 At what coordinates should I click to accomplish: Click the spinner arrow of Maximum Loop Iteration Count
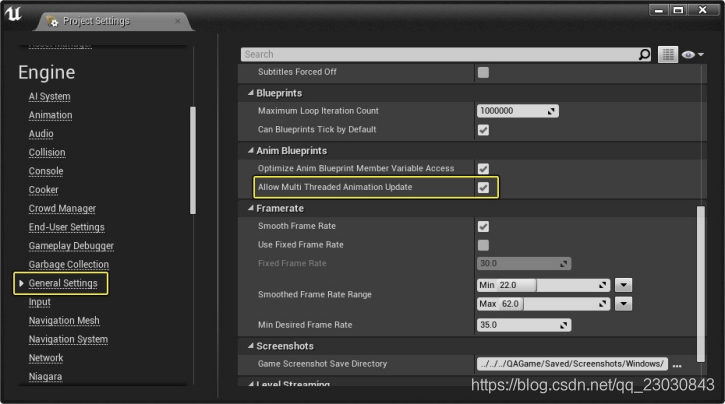pyautogui.click(x=551, y=111)
